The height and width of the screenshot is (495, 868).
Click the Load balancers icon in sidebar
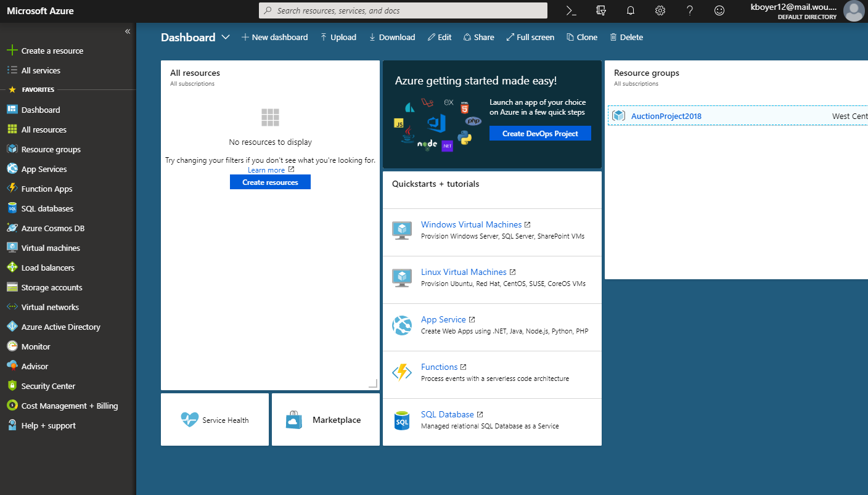[x=12, y=268]
